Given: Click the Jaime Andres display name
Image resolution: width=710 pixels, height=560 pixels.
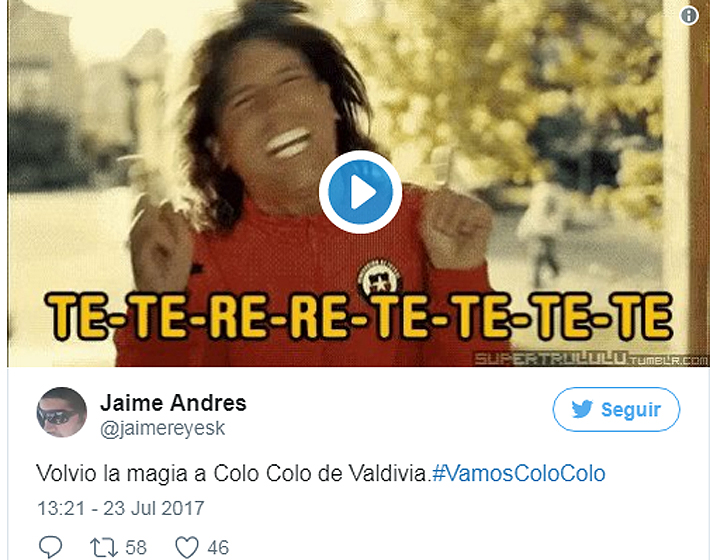Looking at the screenshot, I should point(173,402).
